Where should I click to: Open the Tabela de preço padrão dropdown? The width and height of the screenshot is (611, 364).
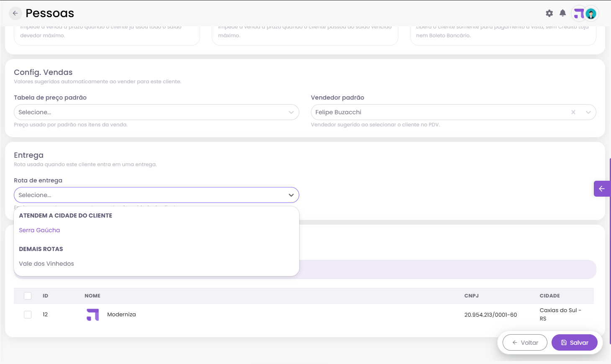tap(157, 112)
